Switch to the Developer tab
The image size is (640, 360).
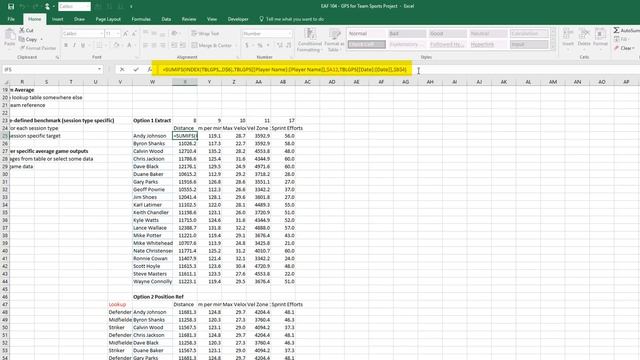tap(238, 19)
